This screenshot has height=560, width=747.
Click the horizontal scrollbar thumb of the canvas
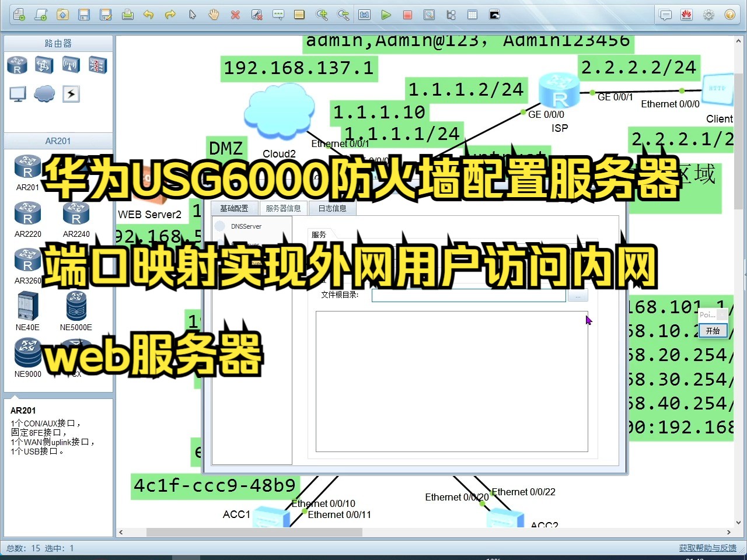(x=254, y=532)
